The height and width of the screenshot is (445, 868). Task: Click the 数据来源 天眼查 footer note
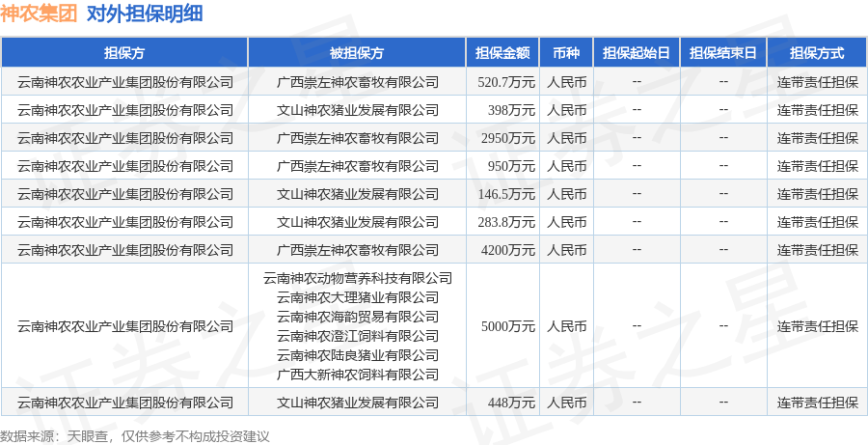[x=134, y=435]
